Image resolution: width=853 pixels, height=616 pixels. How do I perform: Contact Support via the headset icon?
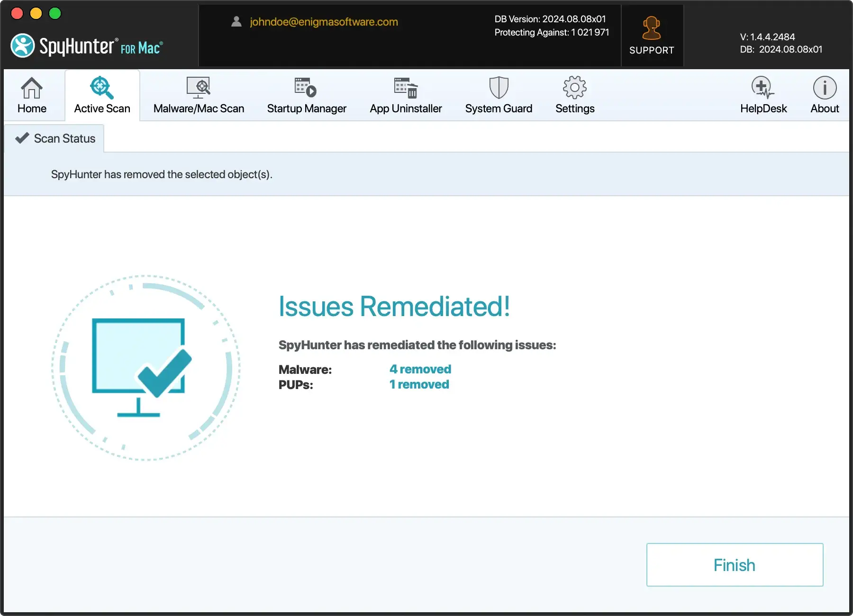pyautogui.click(x=652, y=28)
